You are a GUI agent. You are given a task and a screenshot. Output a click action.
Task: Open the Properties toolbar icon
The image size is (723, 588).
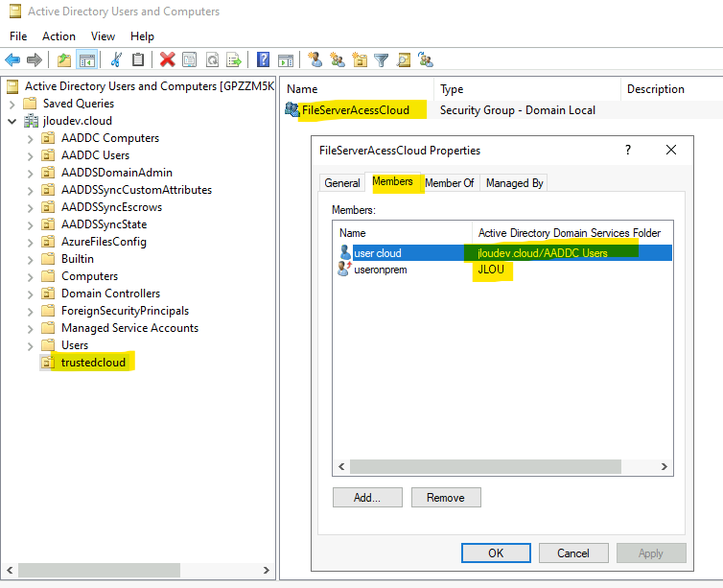(x=190, y=59)
